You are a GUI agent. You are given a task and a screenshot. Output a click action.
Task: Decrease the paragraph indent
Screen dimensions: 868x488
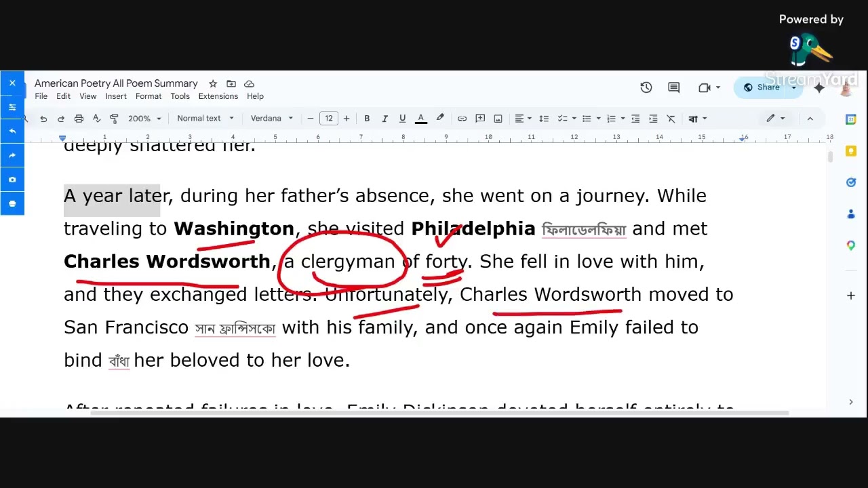[635, 119]
